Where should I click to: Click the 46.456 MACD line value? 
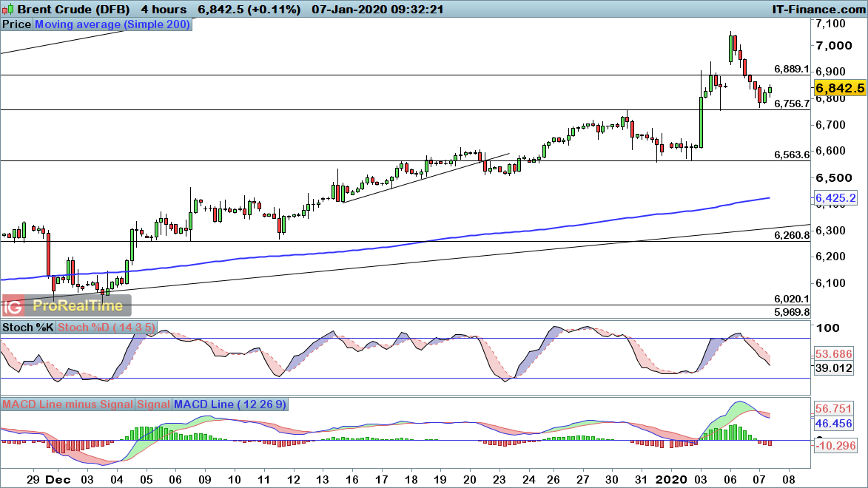[834, 424]
